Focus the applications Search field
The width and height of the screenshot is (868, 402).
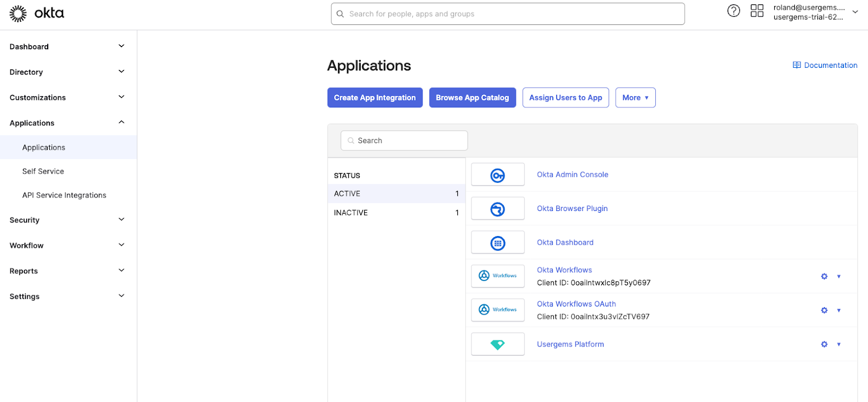coord(404,141)
